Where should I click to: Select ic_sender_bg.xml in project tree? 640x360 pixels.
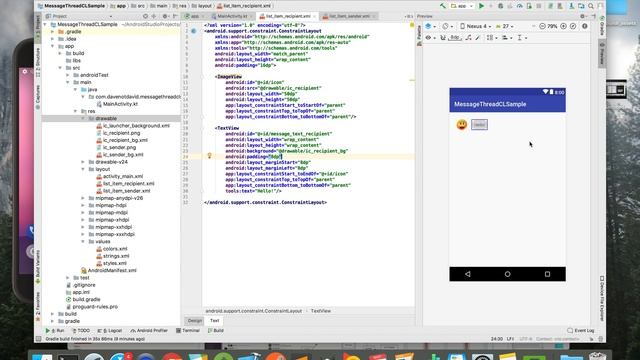120,155
